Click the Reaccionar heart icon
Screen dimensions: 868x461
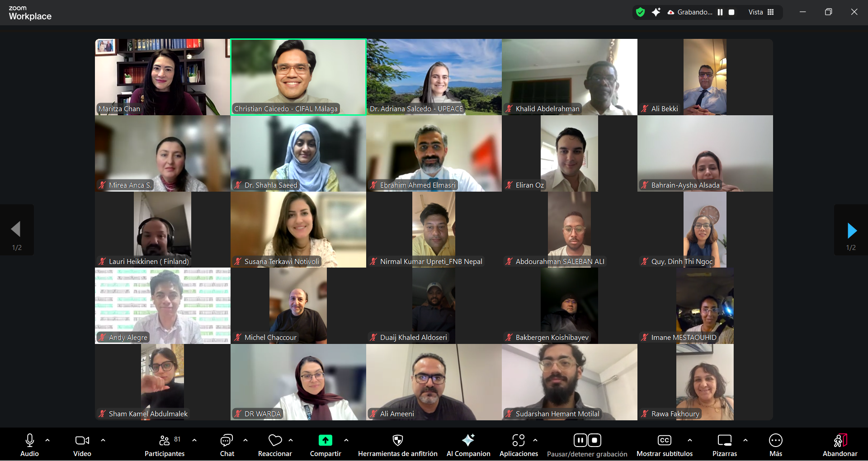[x=275, y=441]
